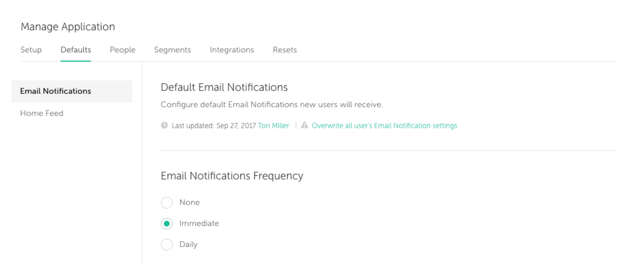Switch to the Resets tab
This screenshot has height=275, width=644.
[285, 50]
